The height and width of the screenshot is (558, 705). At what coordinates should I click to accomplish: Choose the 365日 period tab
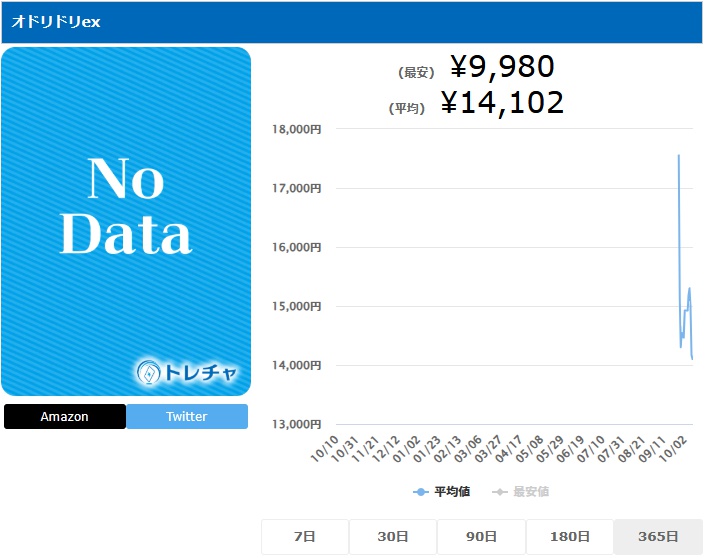tap(657, 537)
